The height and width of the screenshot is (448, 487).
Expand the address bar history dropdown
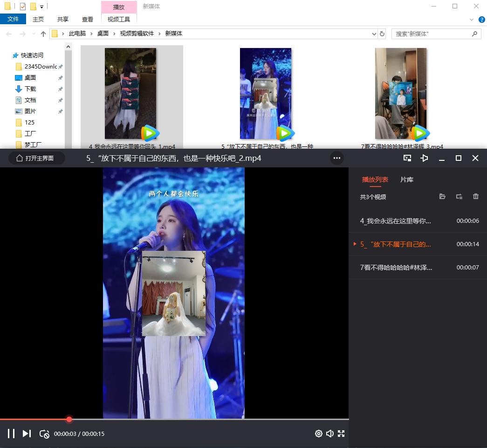point(374,34)
